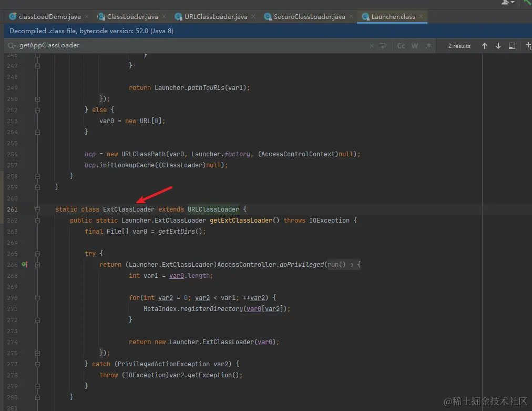The width and height of the screenshot is (532, 411).
Task: Toggle Regex search option
Action: point(428,46)
